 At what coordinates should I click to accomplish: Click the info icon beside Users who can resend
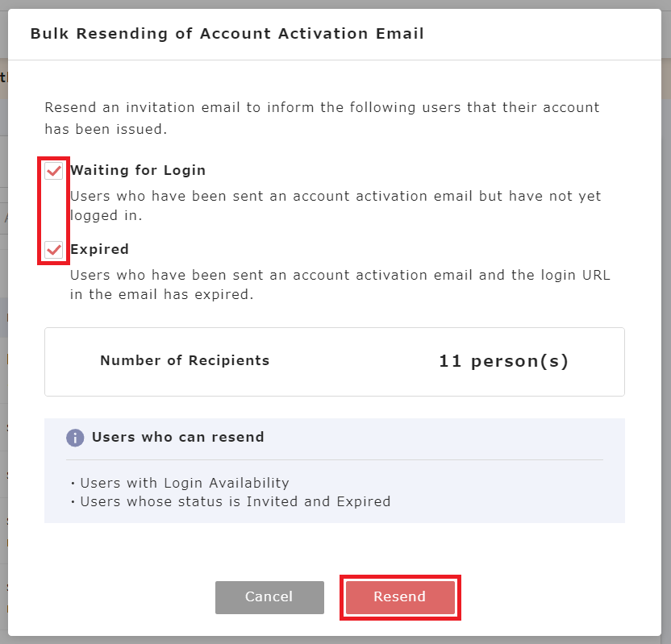coord(75,438)
